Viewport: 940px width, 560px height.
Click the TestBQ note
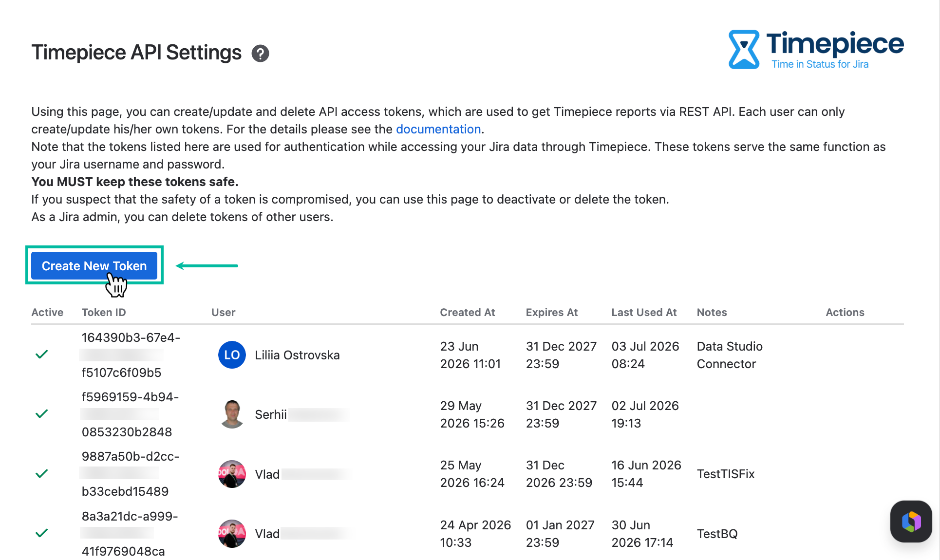(x=717, y=534)
